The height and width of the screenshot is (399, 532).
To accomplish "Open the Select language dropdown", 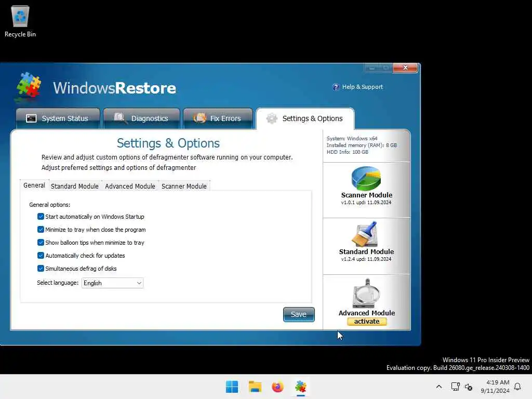I will click(x=113, y=283).
